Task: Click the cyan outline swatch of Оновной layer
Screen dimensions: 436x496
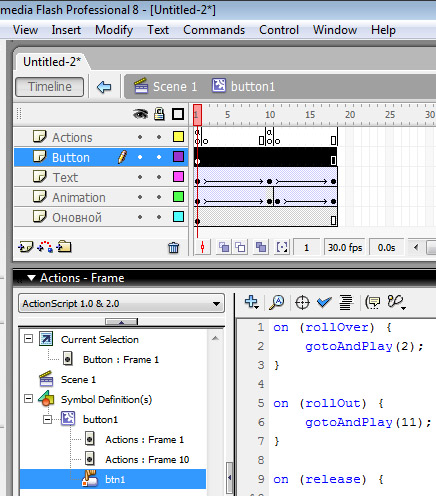Action: [x=178, y=217]
